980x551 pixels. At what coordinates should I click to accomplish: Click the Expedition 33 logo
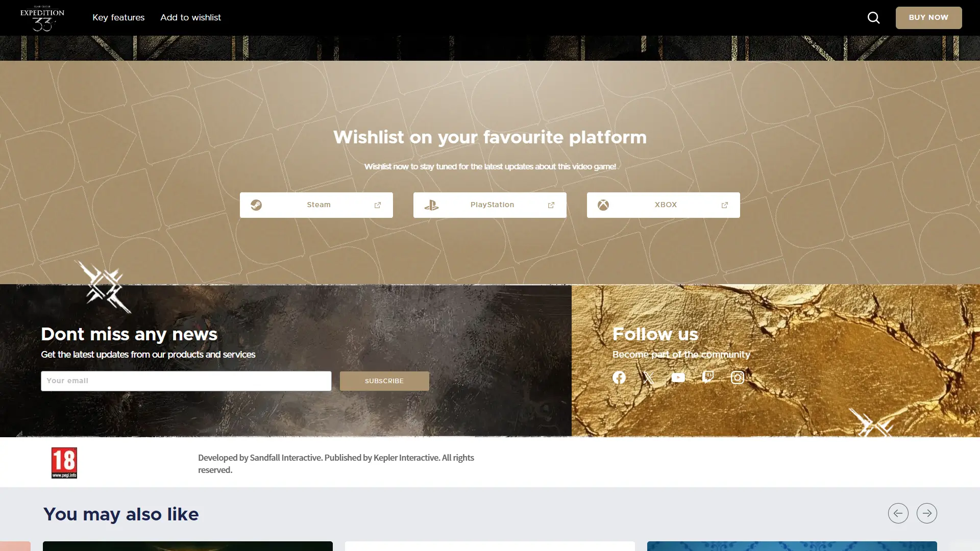pyautogui.click(x=42, y=18)
